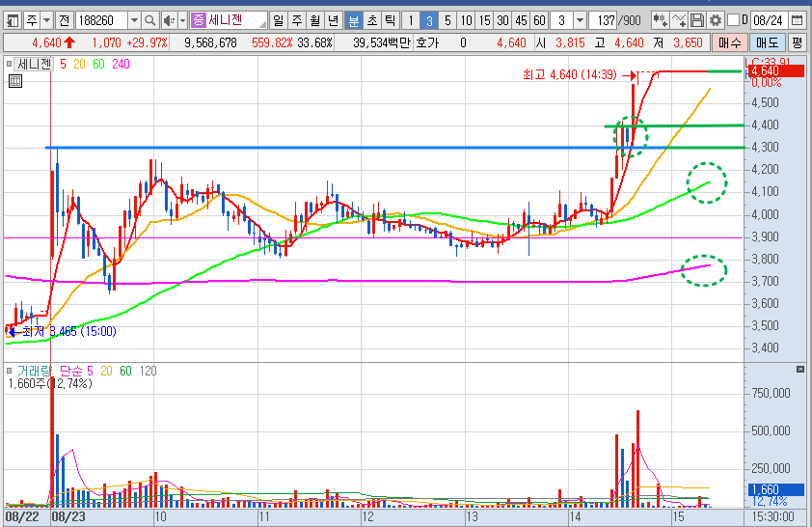Select 5-minute interval button

point(447,20)
